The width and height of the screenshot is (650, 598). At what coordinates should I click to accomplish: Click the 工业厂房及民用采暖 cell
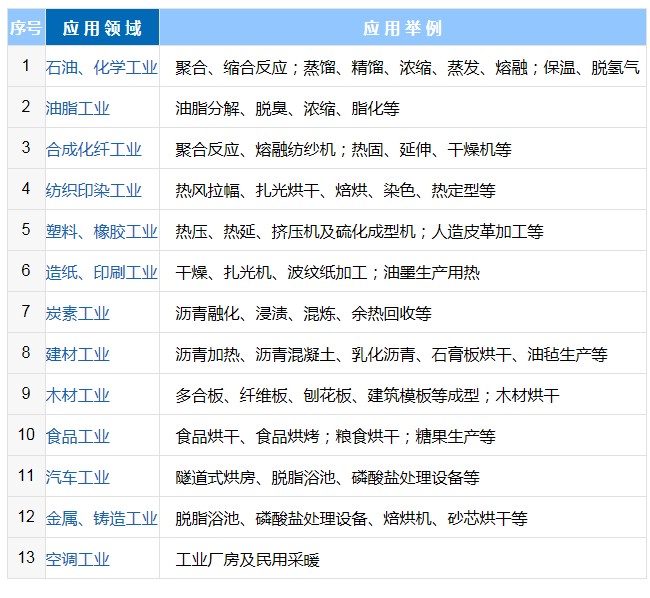247,560
